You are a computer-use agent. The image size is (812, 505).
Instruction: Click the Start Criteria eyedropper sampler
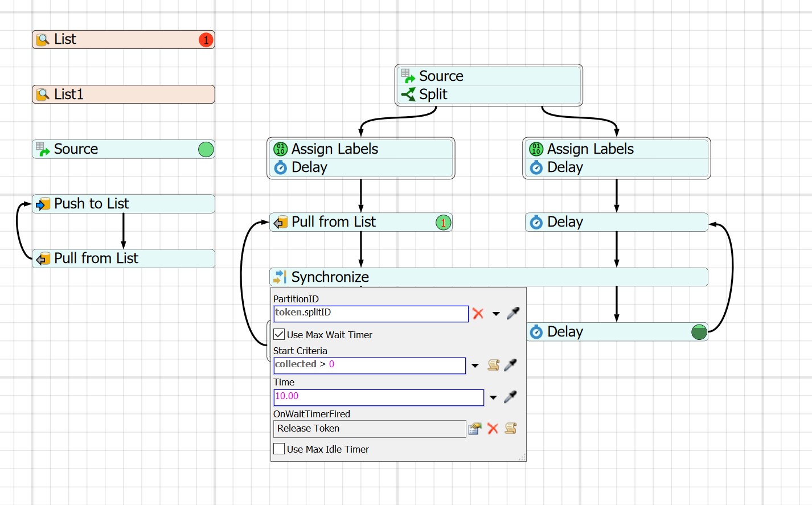(x=511, y=365)
